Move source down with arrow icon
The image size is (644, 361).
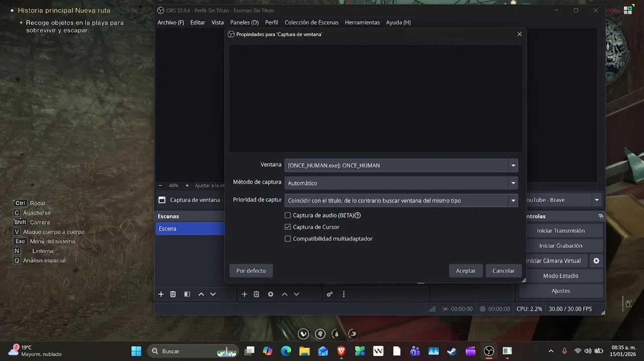pyautogui.click(x=297, y=294)
